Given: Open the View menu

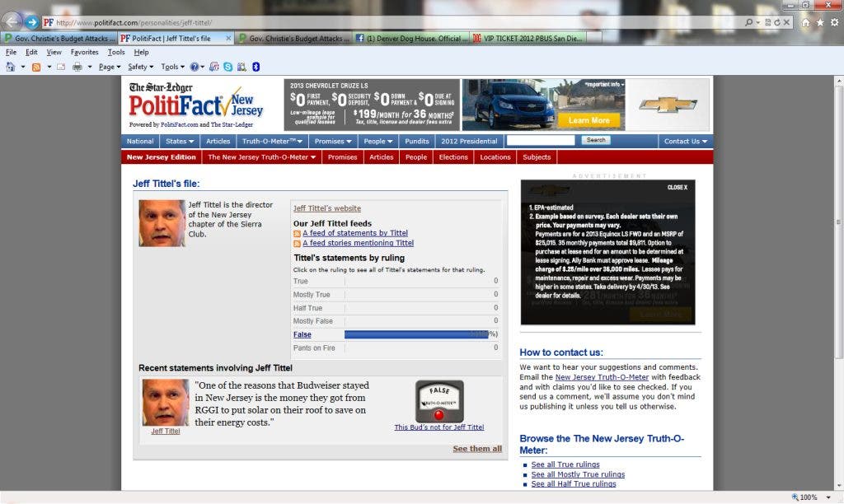Looking at the screenshot, I should click(54, 52).
